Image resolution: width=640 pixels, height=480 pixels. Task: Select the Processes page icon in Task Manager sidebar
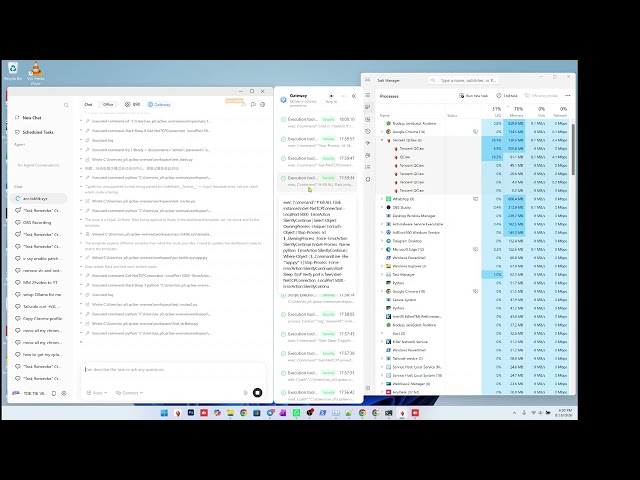pos(368,107)
